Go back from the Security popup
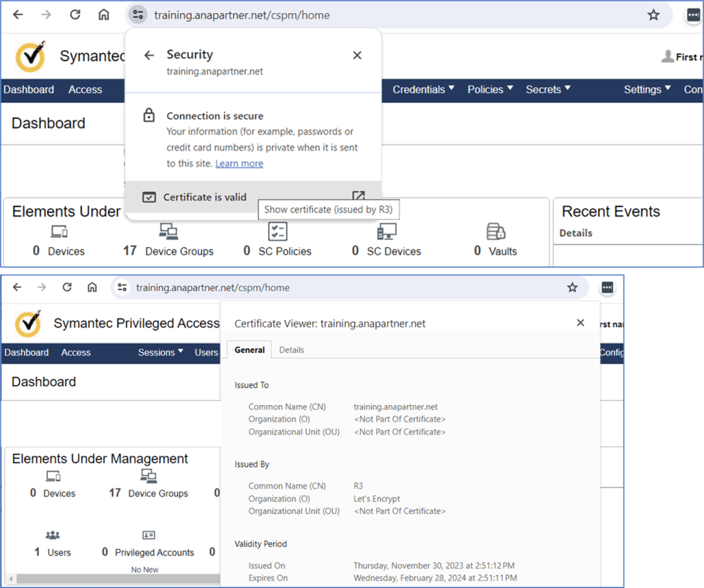 coord(149,56)
